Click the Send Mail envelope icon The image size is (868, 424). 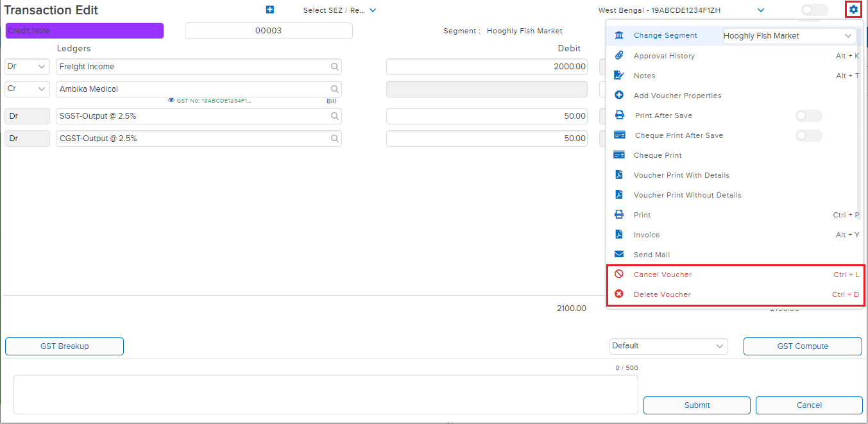pos(619,255)
